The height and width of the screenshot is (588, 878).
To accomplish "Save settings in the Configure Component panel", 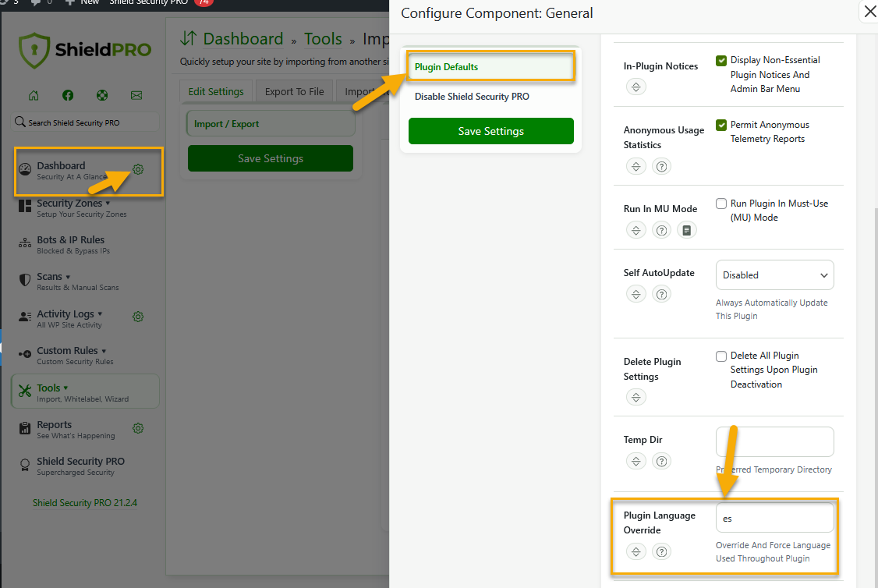I will point(490,131).
